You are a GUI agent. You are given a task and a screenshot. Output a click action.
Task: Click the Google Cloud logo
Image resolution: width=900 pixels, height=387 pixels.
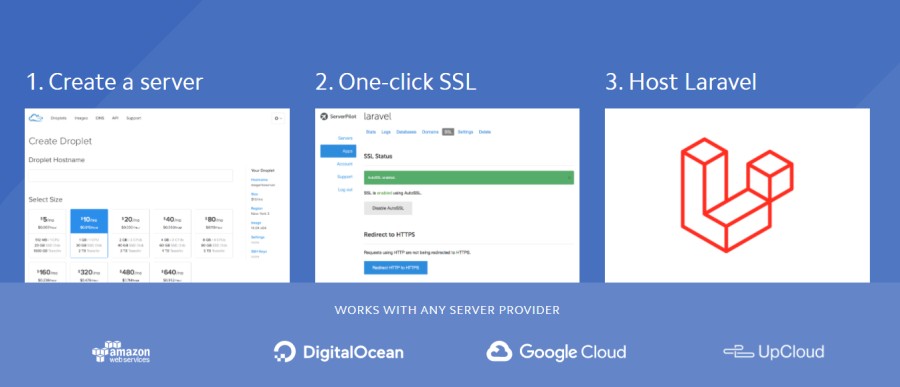tap(556, 351)
